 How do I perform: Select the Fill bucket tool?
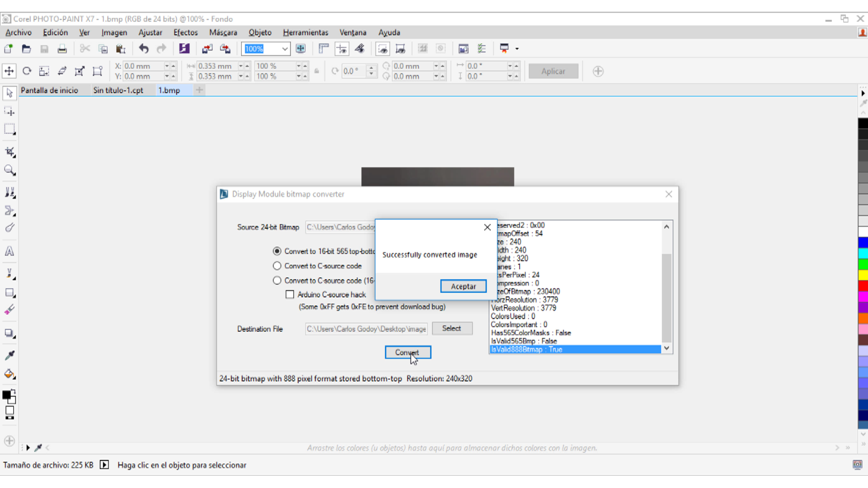point(9,374)
